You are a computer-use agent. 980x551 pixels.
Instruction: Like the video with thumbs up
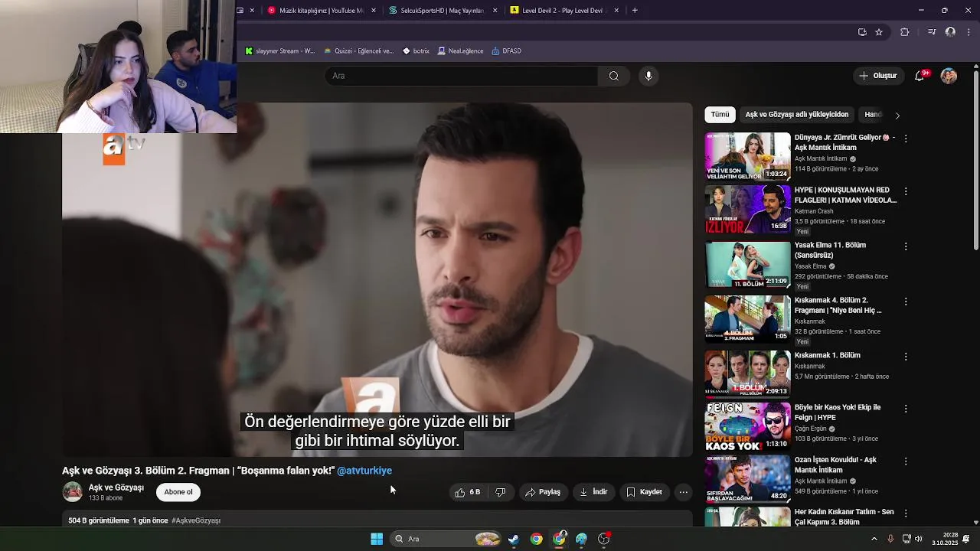[468, 492]
